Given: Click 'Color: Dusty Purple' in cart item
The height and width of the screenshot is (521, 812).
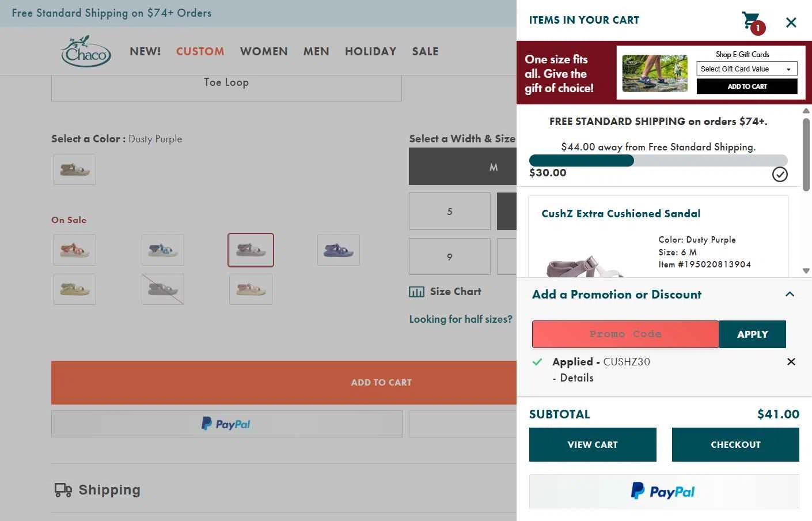Looking at the screenshot, I should point(697,240).
